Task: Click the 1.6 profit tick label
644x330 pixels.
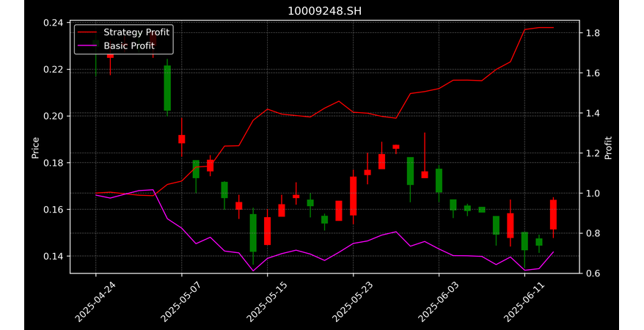Action: (592, 73)
